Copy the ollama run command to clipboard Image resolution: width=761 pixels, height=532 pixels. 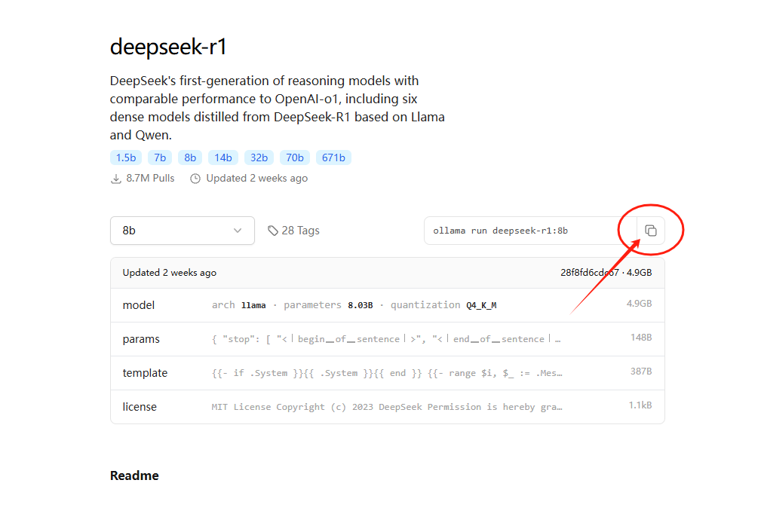[x=650, y=231]
